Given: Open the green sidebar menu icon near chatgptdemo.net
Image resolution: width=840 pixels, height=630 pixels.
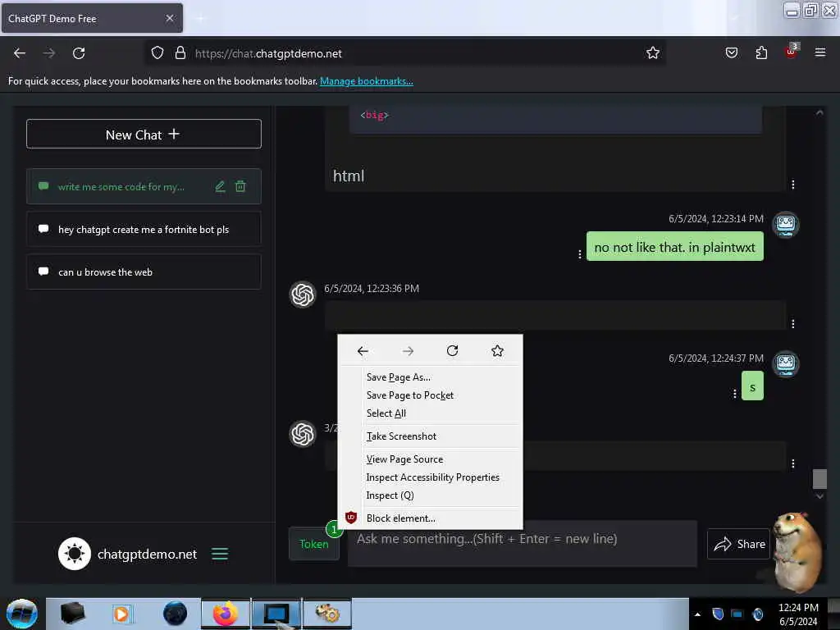Looking at the screenshot, I should pyautogui.click(x=220, y=554).
